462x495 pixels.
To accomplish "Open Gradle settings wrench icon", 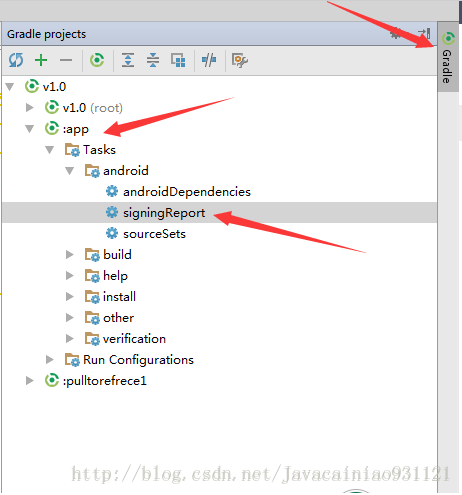I will tap(240, 60).
